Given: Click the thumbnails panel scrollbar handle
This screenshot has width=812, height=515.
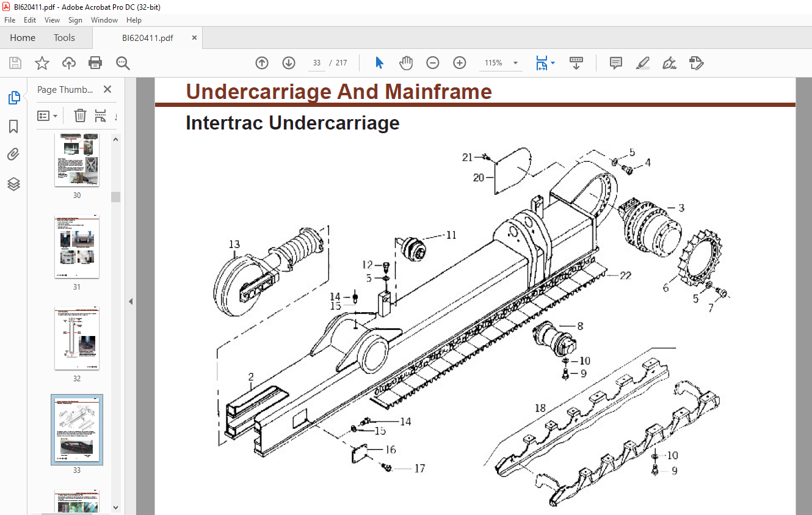Looking at the screenshot, I should pos(115,197).
